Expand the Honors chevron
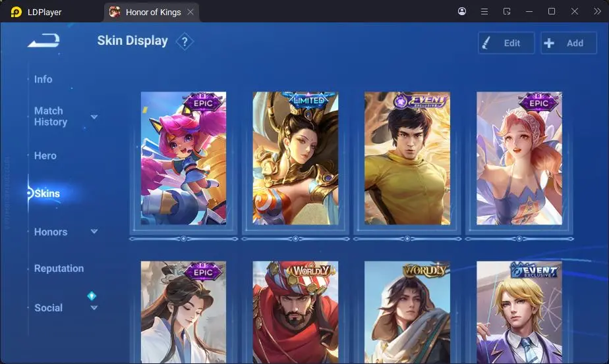Image resolution: width=609 pixels, height=364 pixels. pyautogui.click(x=94, y=231)
